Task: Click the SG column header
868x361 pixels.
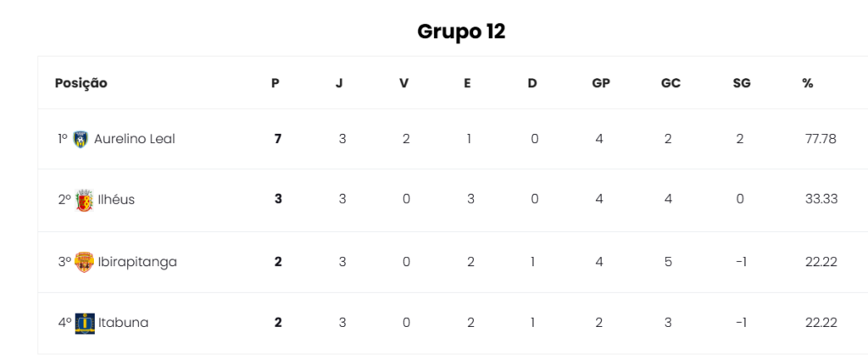Action: click(x=742, y=84)
